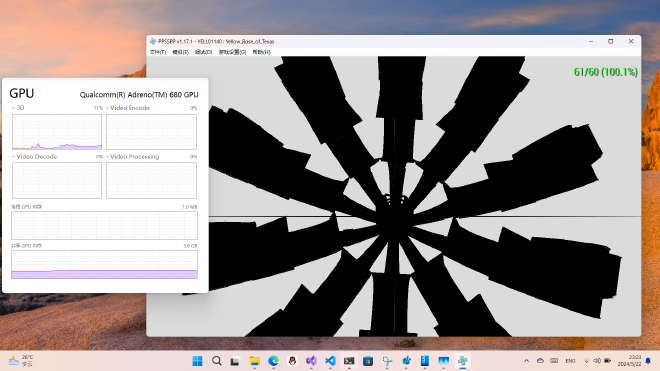The height and width of the screenshot is (371, 660).
Task: Open QQ penguin app from taskbar
Action: (x=292, y=361)
